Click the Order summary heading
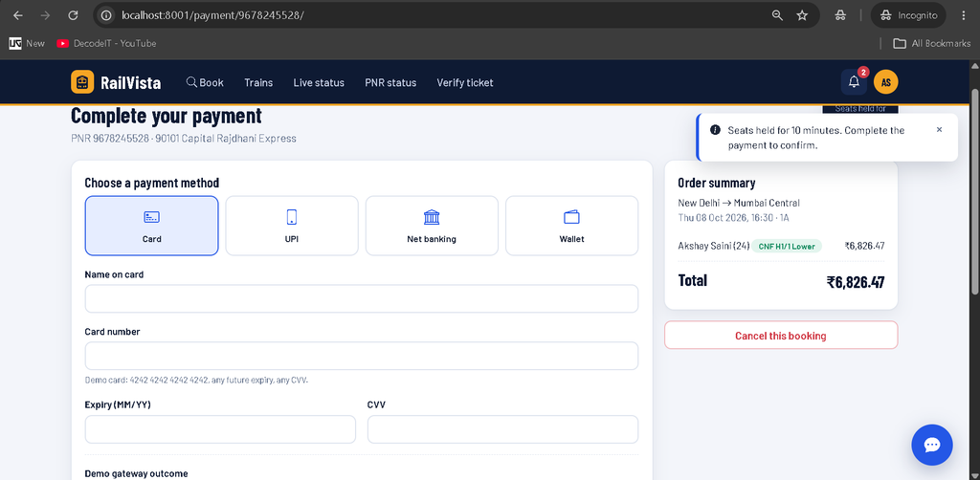This screenshot has height=480, width=980. [x=717, y=183]
